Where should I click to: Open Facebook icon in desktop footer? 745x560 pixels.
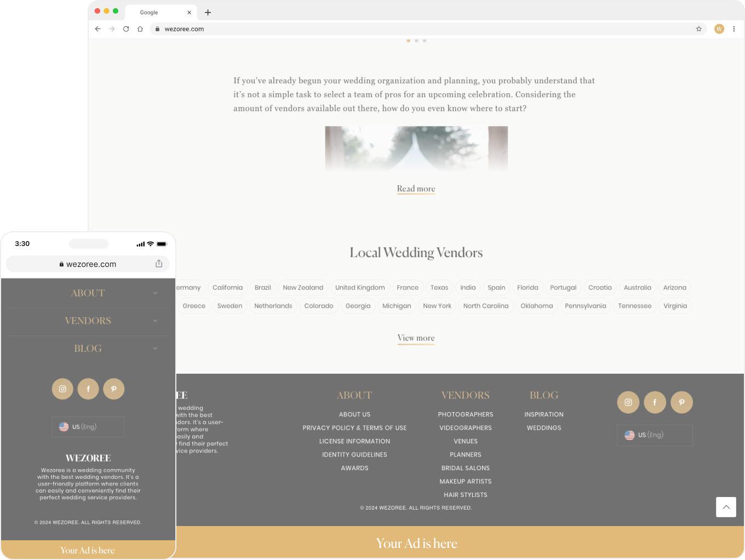(655, 402)
